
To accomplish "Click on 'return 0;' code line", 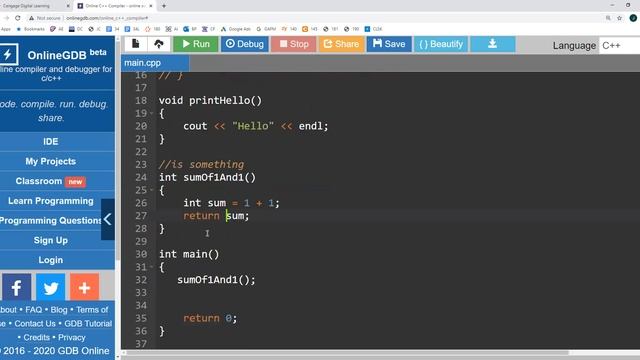I will click(210, 318).
